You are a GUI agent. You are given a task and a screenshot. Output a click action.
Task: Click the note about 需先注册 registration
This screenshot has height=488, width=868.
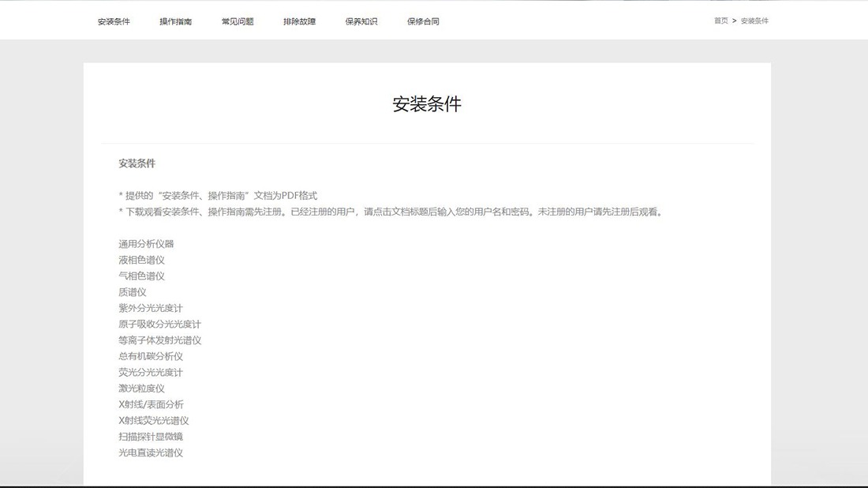click(x=391, y=212)
